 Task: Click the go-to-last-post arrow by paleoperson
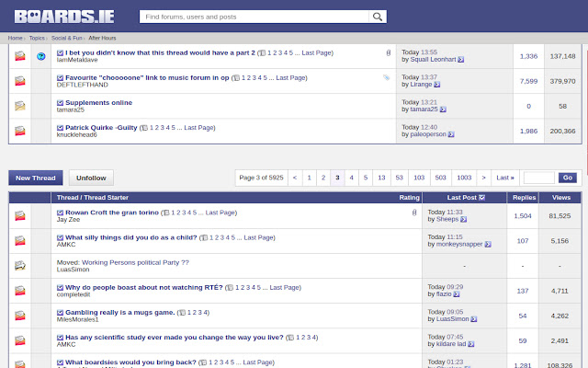click(x=451, y=134)
